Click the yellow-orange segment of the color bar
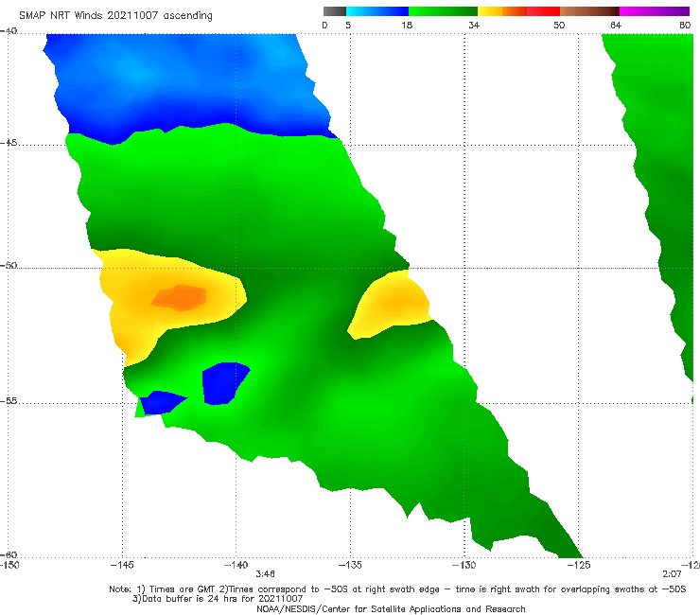The image size is (700, 615). pyautogui.click(x=502, y=11)
